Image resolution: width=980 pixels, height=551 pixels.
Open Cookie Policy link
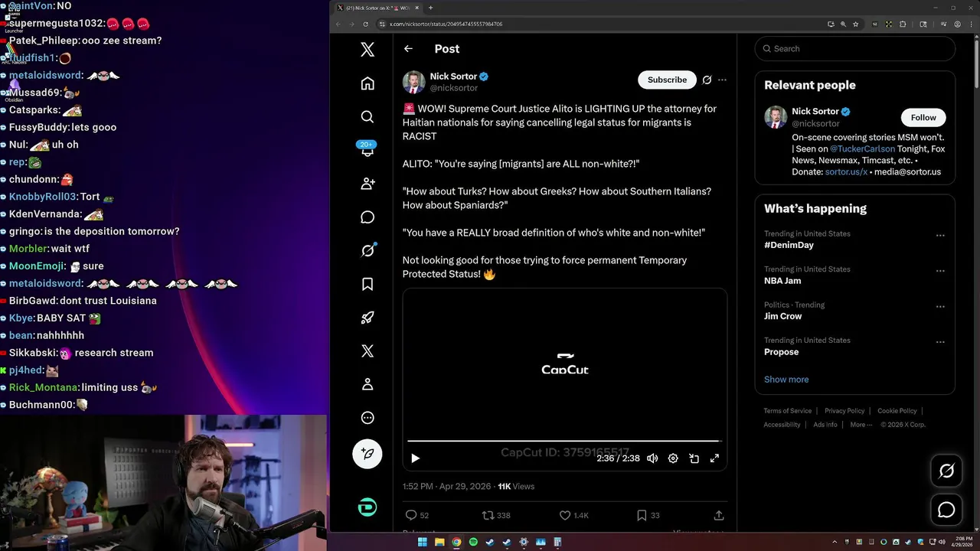point(897,411)
